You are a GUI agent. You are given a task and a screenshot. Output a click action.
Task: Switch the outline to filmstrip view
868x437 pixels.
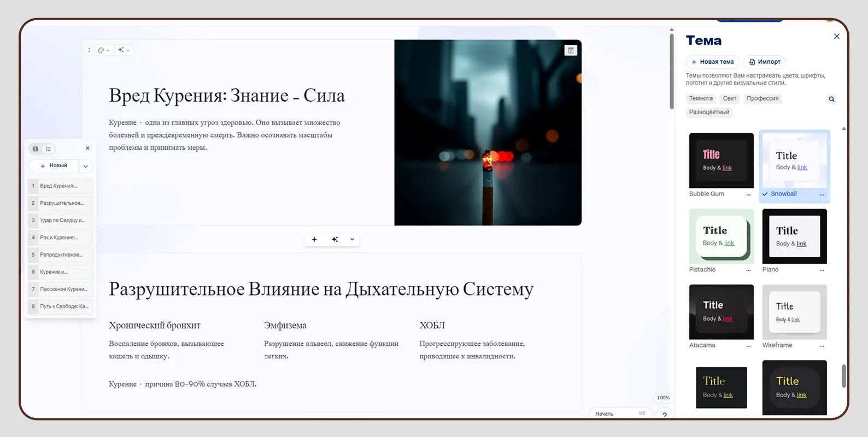[36, 149]
